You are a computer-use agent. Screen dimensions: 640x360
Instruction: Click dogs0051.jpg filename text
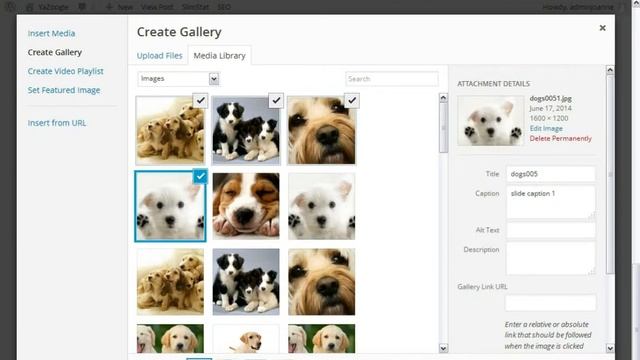tap(551, 98)
